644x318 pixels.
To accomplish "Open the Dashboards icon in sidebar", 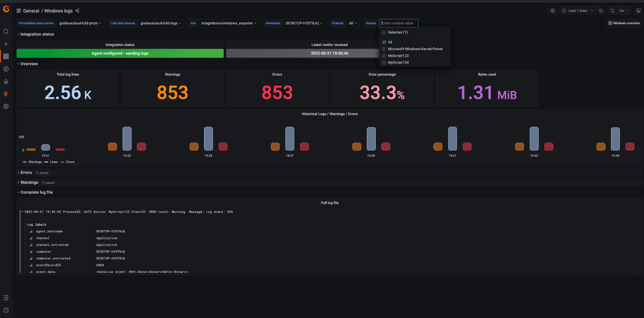I will tap(6, 56).
